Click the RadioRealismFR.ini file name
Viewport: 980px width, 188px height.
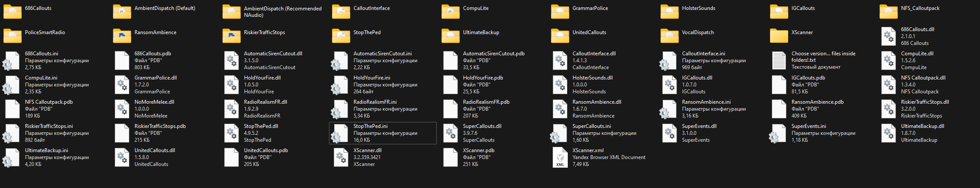(x=375, y=102)
